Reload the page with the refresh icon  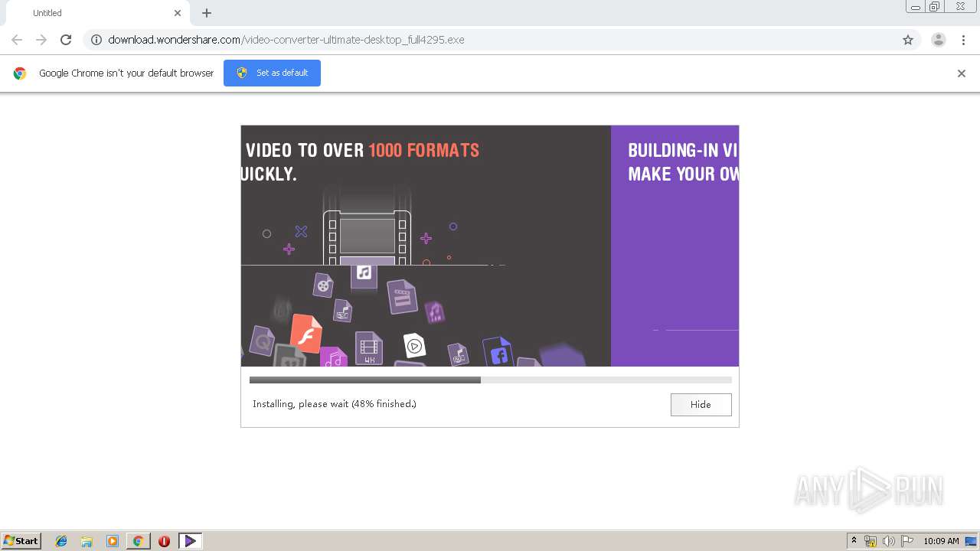tap(66, 40)
